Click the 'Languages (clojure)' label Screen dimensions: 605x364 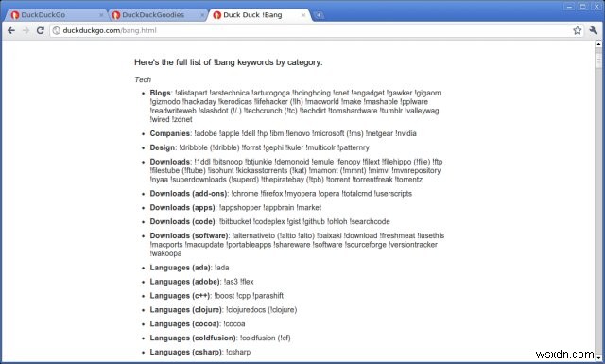[x=186, y=309]
